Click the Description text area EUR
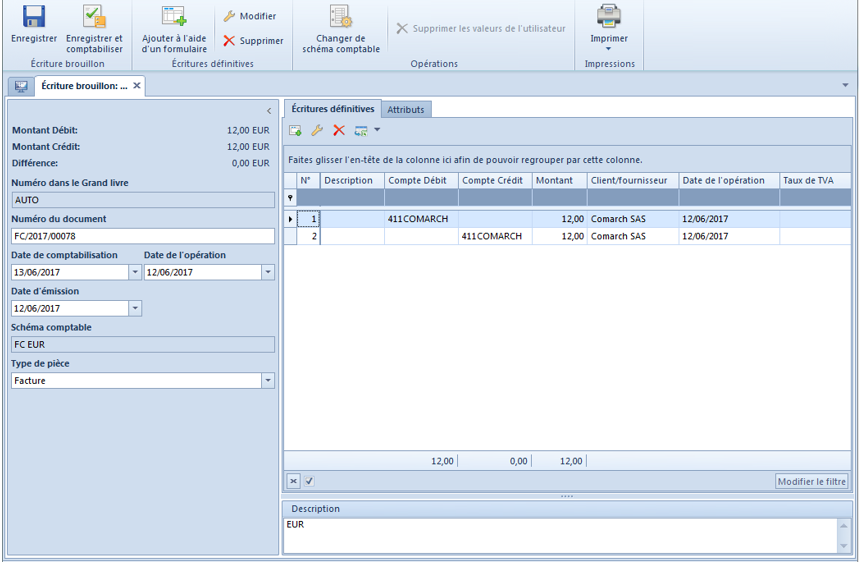This screenshot has width=861, height=562. click(x=560, y=536)
